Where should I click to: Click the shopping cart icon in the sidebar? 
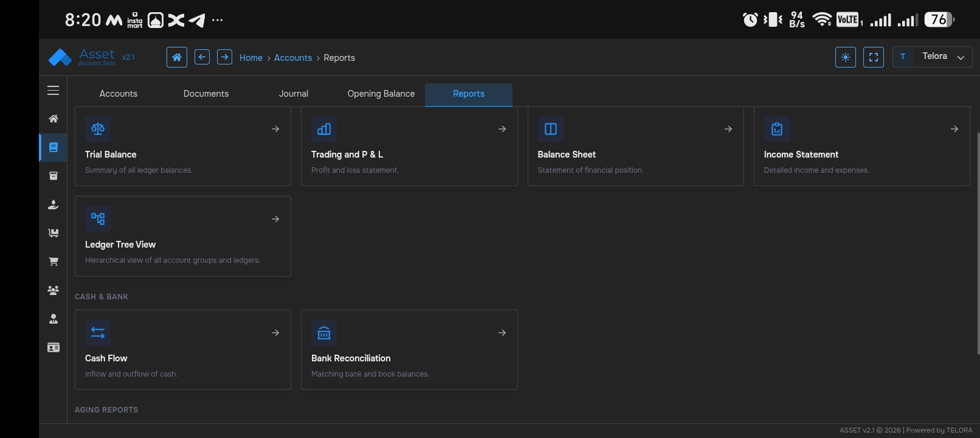coord(53,262)
